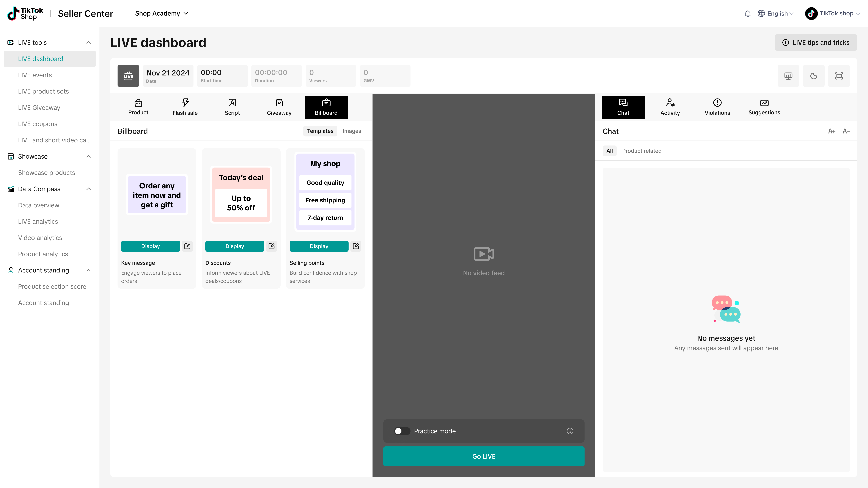This screenshot has height=488, width=868.
Task: Click Practice mode info icon
Action: [570, 431]
